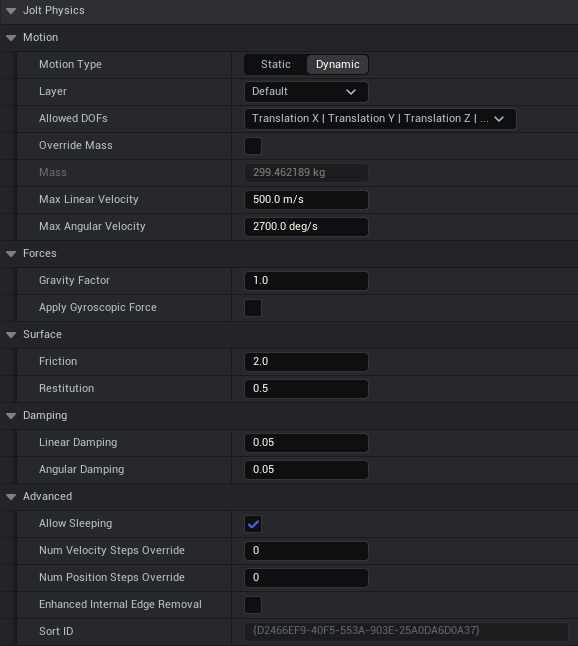Edit the Friction value field
The image size is (578, 646).
pos(306,362)
